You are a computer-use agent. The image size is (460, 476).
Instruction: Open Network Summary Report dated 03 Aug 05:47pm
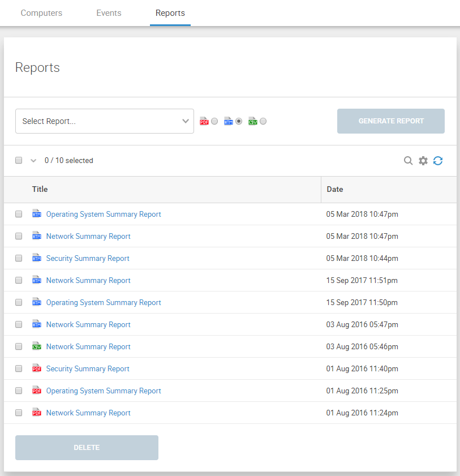pyautogui.click(x=88, y=324)
